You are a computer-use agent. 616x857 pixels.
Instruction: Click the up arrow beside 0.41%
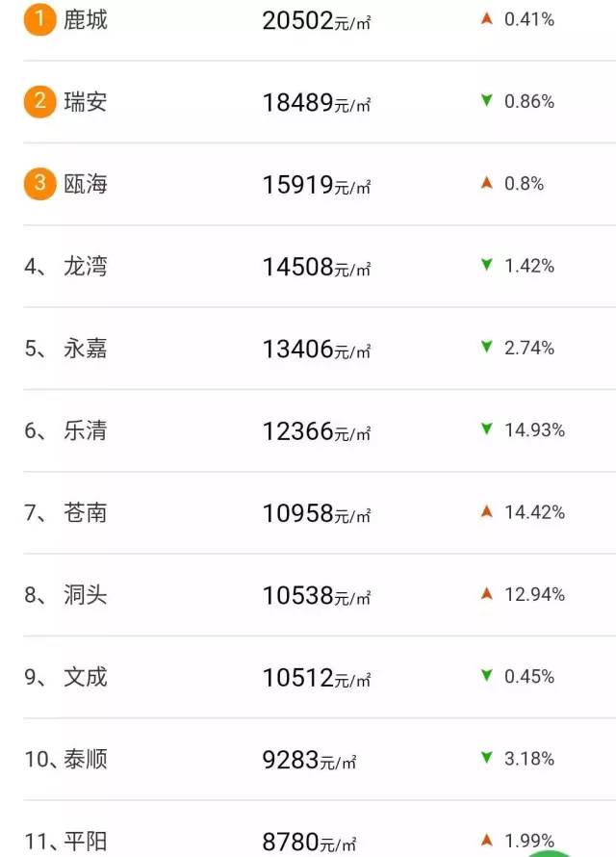click(x=487, y=19)
